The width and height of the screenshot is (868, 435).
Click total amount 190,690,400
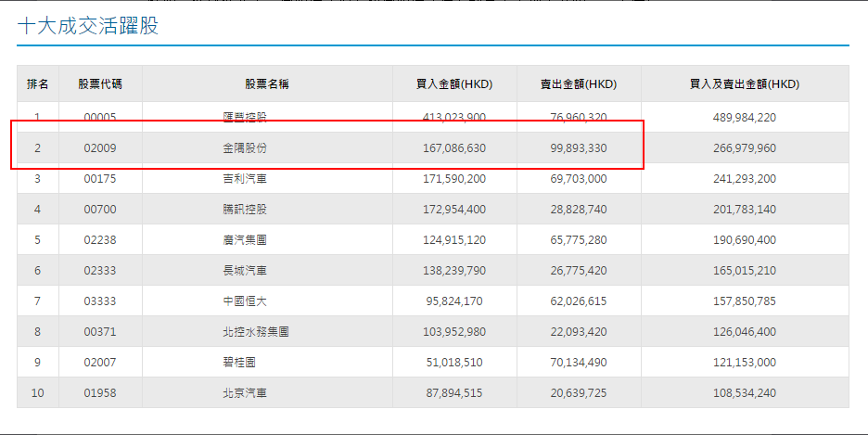pyautogui.click(x=745, y=240)
